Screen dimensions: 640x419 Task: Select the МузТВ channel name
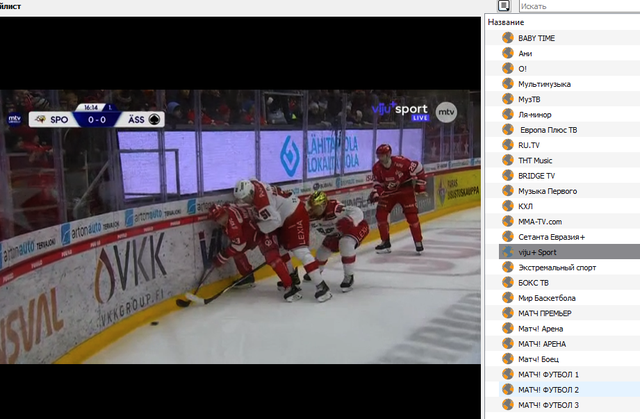pyautogui.click(x=529, y=99)
